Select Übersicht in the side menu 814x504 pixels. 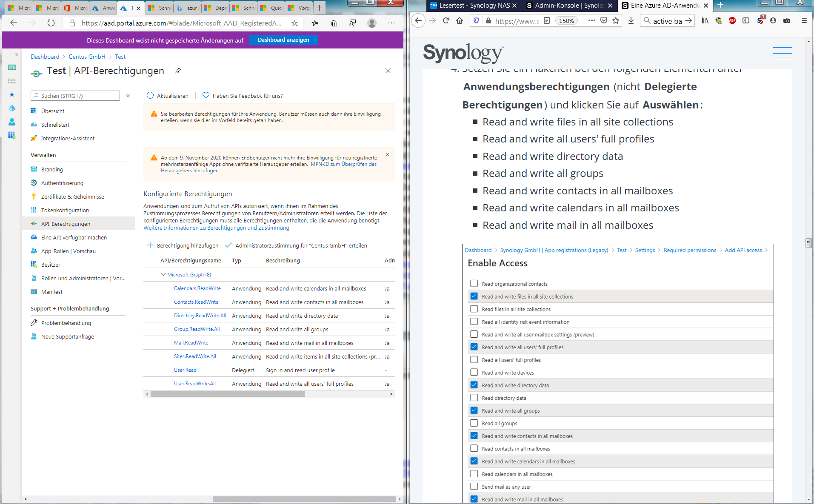(x=53, y=111)
